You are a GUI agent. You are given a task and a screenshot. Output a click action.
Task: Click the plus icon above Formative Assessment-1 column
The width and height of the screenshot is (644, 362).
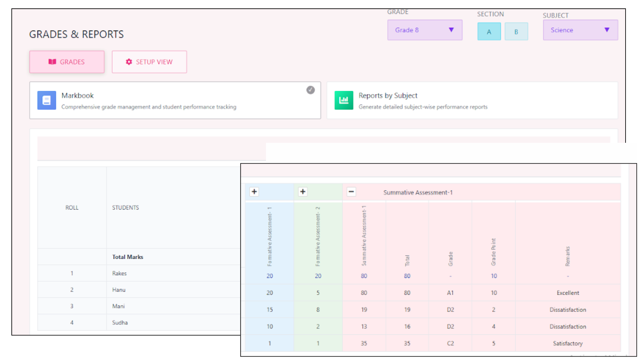[254, 191]
